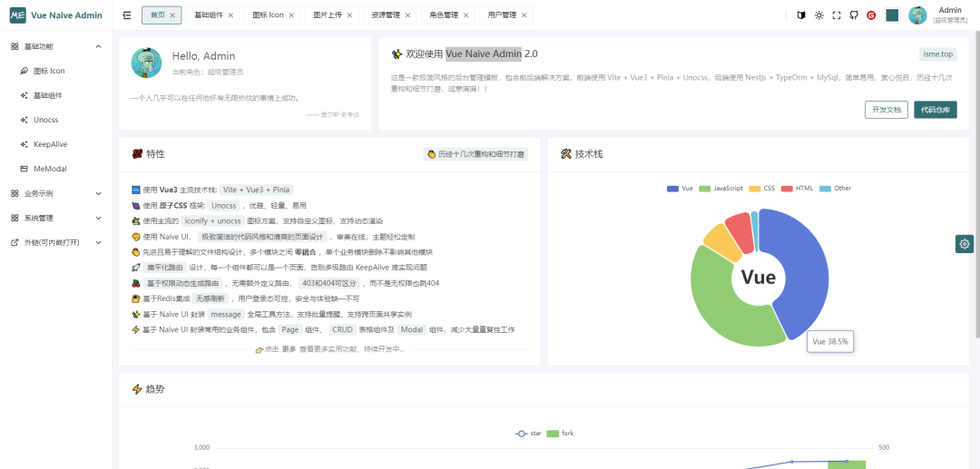
Task: Expand the 系统管理 menu group
Action: pyautogui.click(x=56, y=218)
